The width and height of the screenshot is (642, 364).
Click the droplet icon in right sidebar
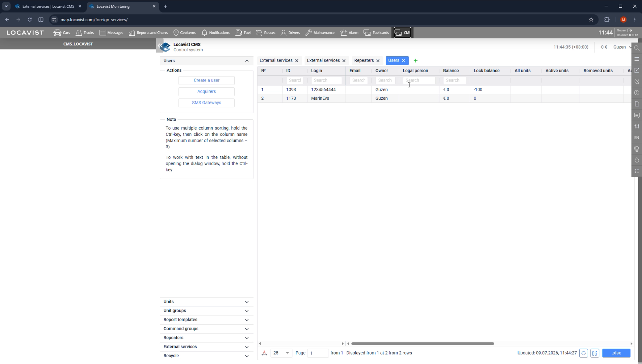pos(637,160)
